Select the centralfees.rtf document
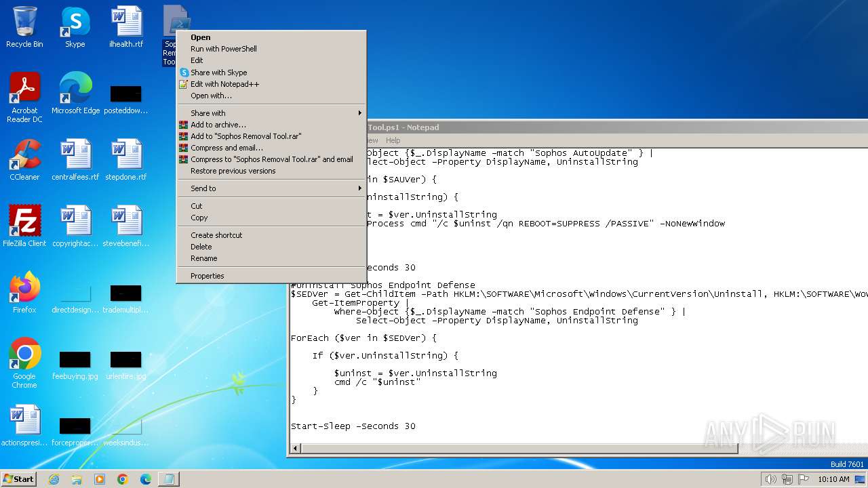This screenshot has width=868, height=488. tap(75, 160)
